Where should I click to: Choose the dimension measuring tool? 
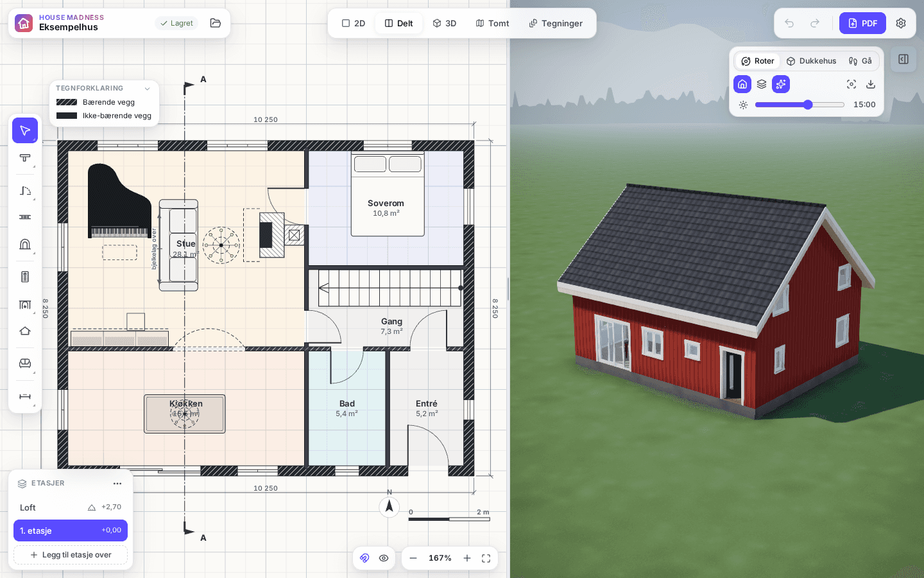click(x=25, y=396)
